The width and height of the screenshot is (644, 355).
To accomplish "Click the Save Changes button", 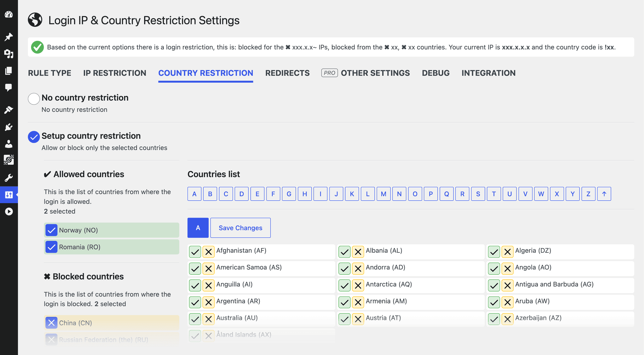I will tap(241, 228).
